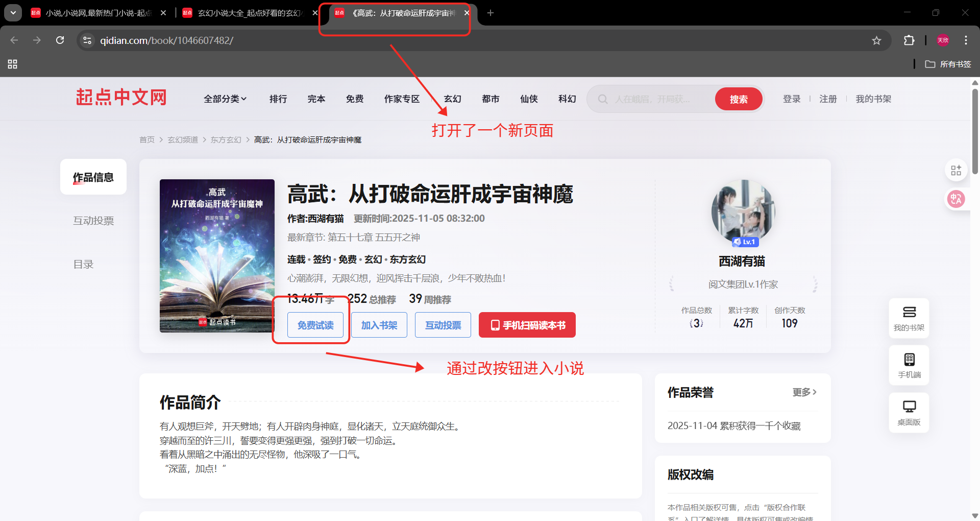Open the browser profile avatar
The height and width of the screenshot is (521, 980).
pos(943,40)
